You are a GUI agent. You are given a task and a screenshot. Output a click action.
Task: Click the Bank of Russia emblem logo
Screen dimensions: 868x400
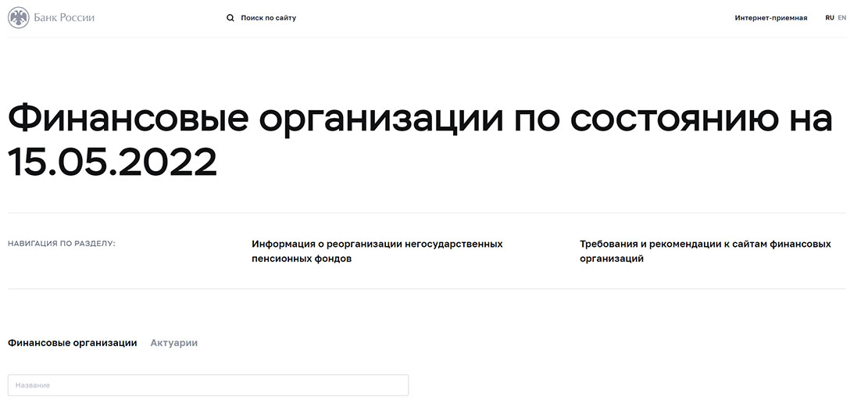click(18, 18)
